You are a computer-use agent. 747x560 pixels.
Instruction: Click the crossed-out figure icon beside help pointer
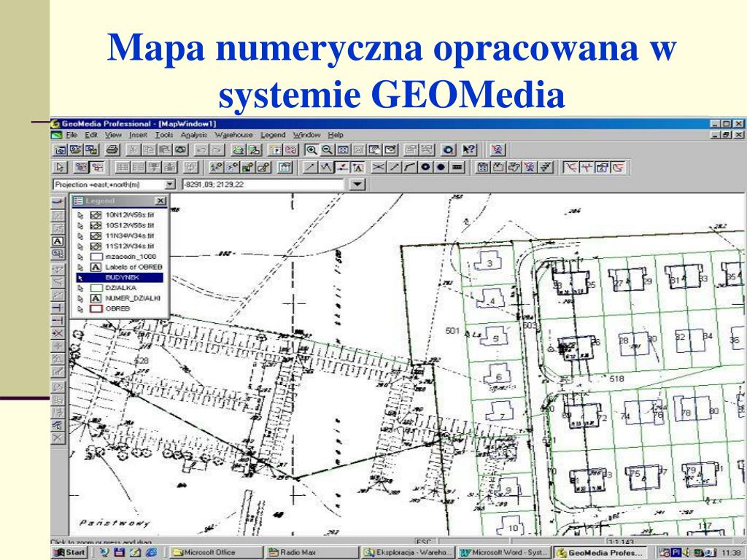tap(497, 150)
